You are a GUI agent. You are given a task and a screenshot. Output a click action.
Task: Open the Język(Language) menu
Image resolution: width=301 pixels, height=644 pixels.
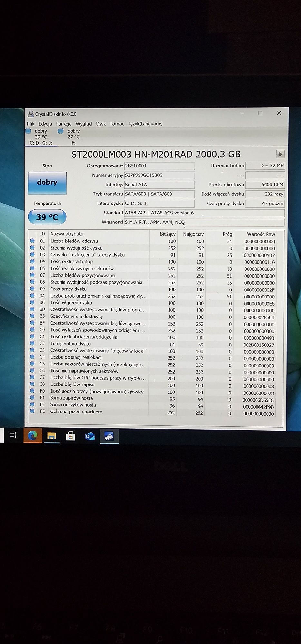[146, 124]
